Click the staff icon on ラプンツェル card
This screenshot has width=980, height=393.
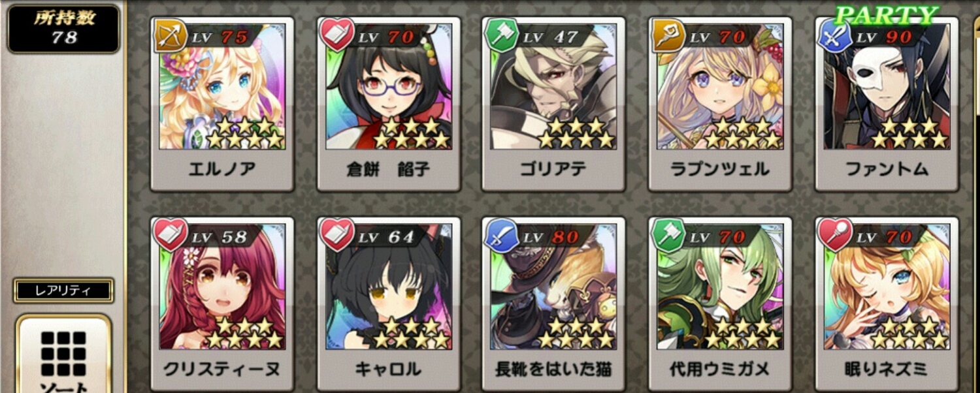click(668, 35)
